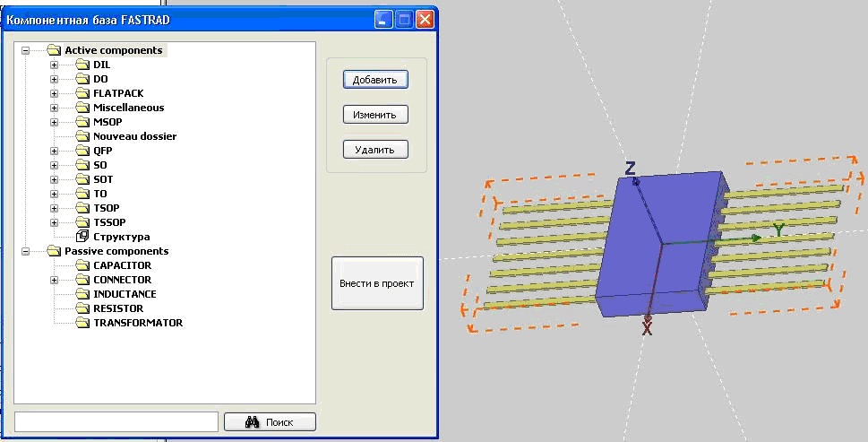The height and width of the screenshot is (442, 868).
Task: Expand the QFP folder node
Action: [55, 151]
